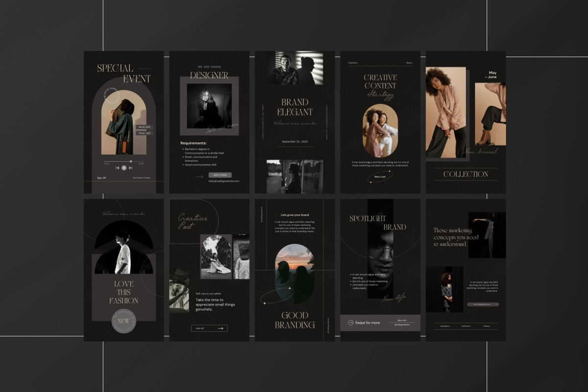
Task: Click 'WE ARE HIRING' text
Action: pos(209,67)
